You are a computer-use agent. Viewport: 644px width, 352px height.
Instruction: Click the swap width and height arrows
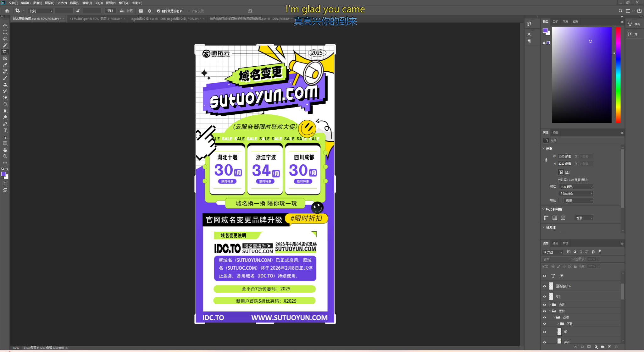point(78,11)
